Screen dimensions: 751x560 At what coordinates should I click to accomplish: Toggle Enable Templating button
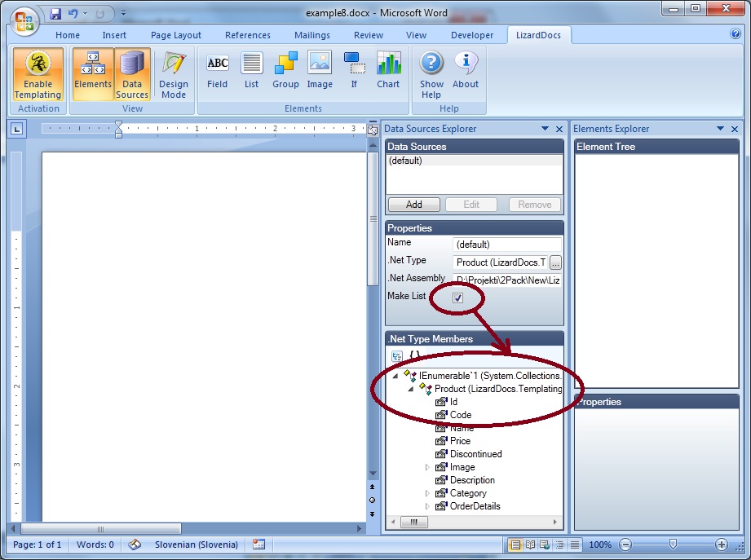(38, 75)
